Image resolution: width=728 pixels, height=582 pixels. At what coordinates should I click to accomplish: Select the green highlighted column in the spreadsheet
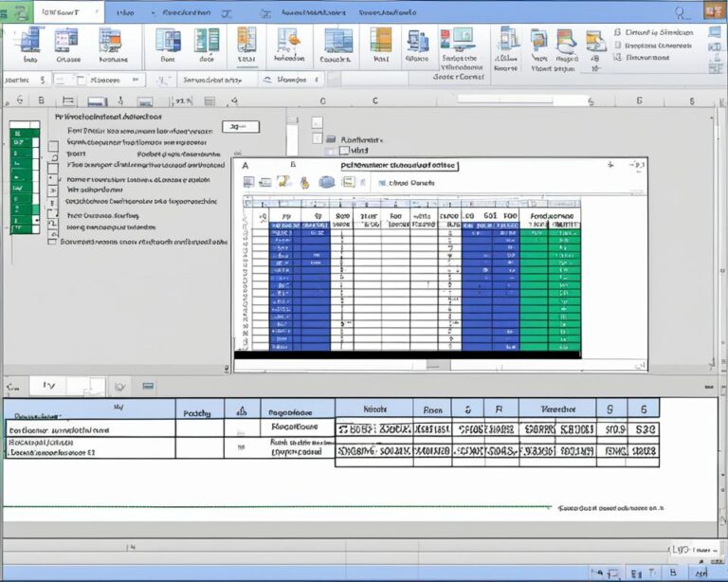[x=550, y=284]
